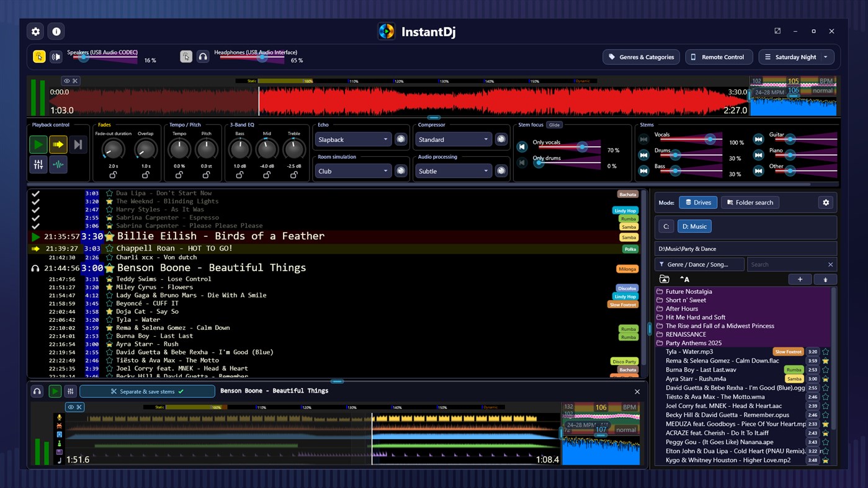This screenshot has height=488, width=868.
Task: Click the Speakers volume slider handle
Action: click(84, 58)
